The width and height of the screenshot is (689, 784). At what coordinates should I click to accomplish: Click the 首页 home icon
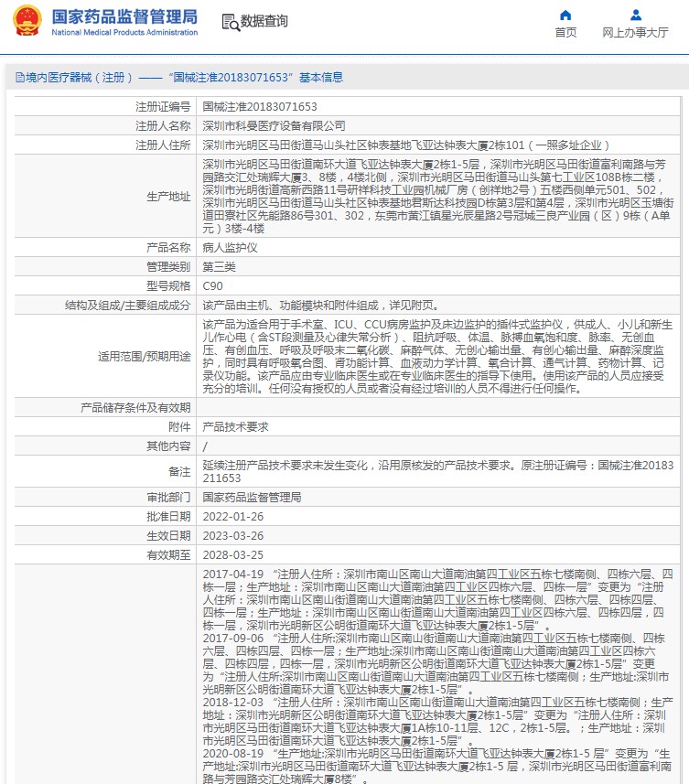565,15
